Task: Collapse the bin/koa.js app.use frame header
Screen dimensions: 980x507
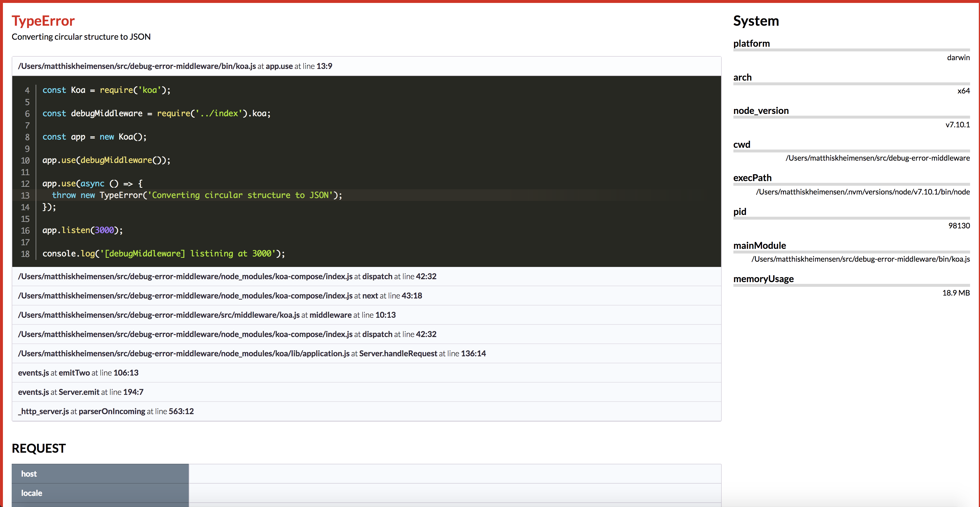Action: [x=175, y=66]
